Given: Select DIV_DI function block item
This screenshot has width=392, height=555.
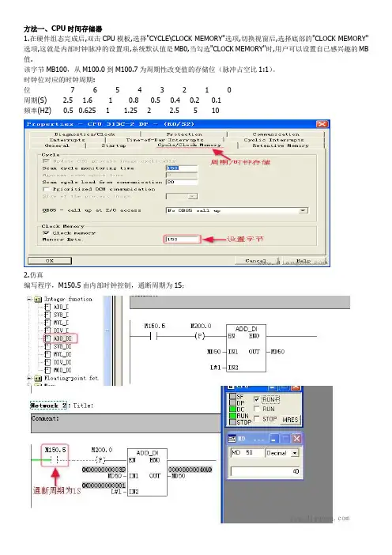Looking at the screenshot, I should coord(62,362).
